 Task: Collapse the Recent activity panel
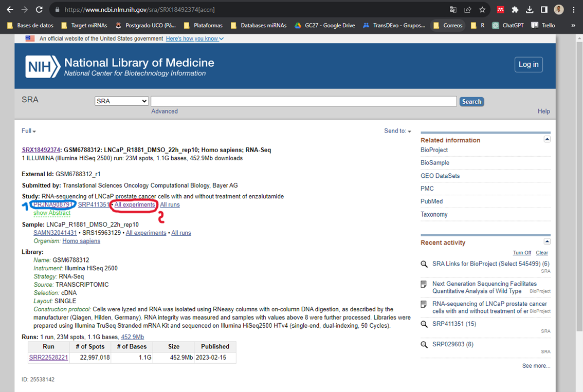[547, 241]
